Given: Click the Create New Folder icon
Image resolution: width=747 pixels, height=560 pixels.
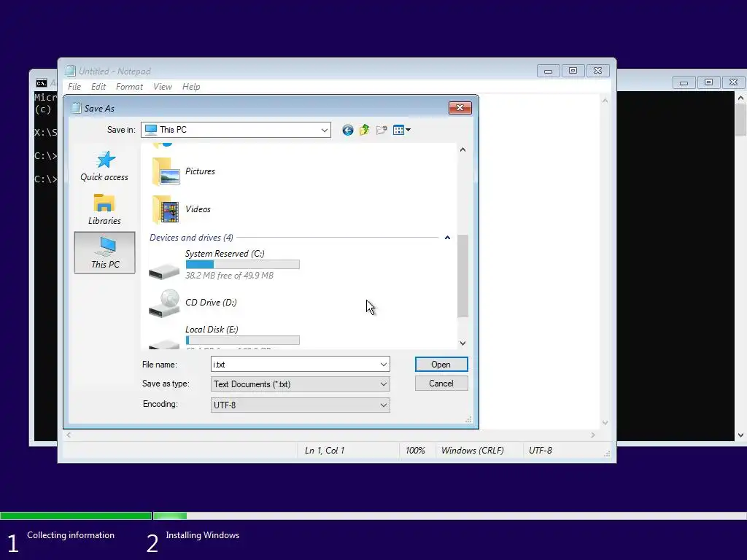Looking at the screenshot, I should click(x=382, y=130).
